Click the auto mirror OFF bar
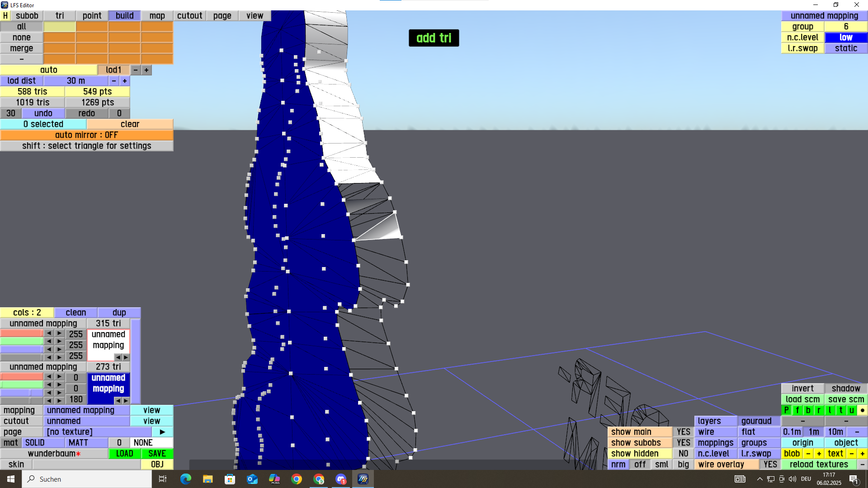The width and height of the screenshot is (868, 488). [86, 135]
